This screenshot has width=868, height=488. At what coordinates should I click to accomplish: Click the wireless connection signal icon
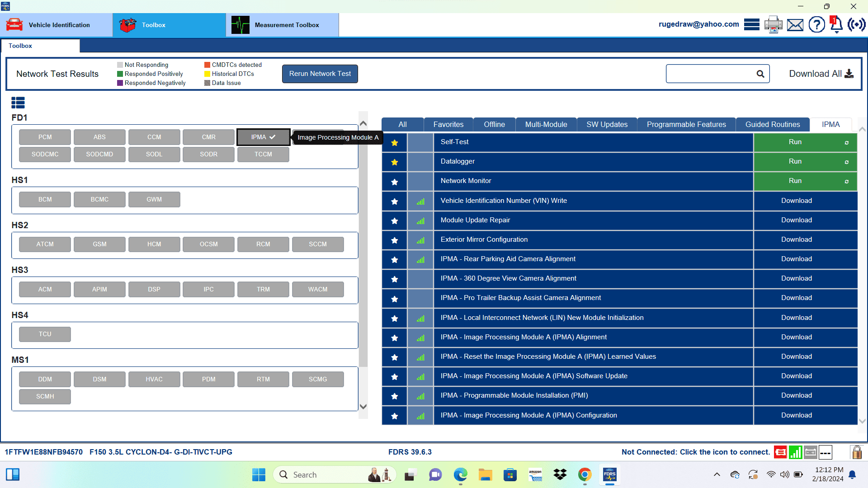(x=857, y=24)
